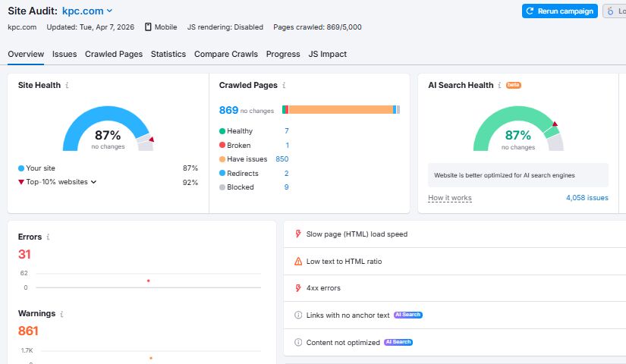The width and height of the screenshot is (626, 364).
Task: Click the notice icon beside Links with no anchor
Action: tap(298, 315)
